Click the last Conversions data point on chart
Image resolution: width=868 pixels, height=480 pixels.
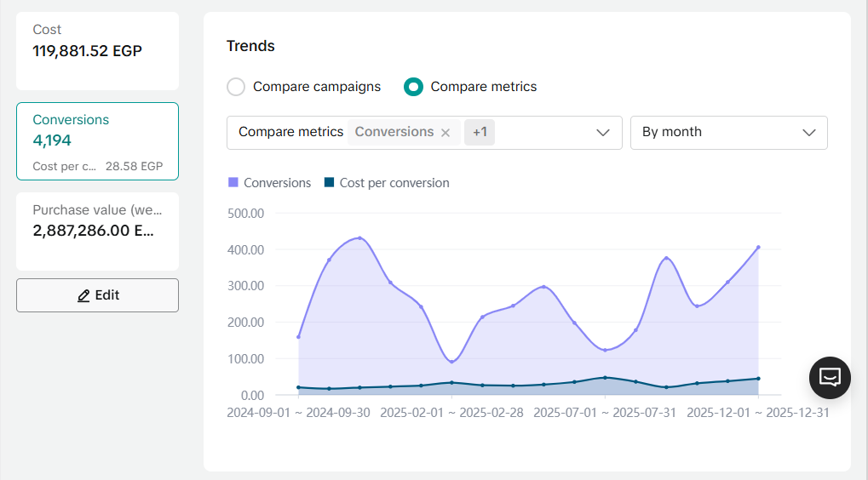[x=758, y=248]
